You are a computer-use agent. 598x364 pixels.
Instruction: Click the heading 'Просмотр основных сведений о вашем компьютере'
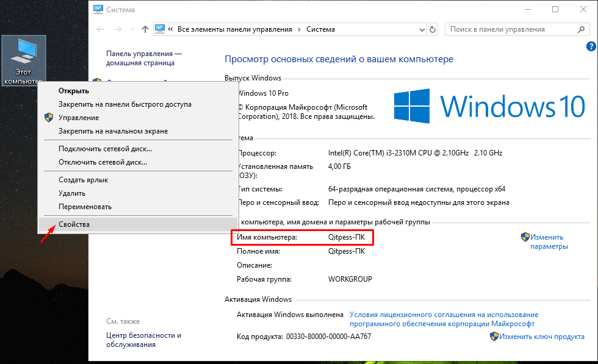[339, 59]
